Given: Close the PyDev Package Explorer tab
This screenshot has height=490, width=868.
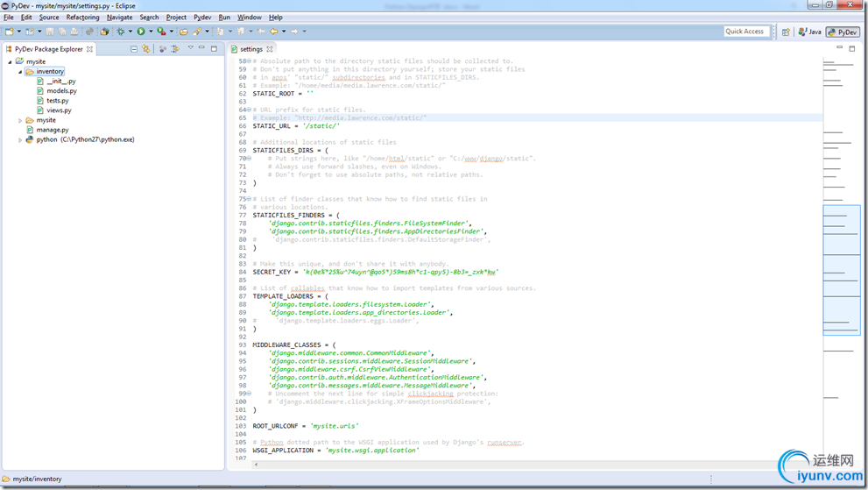Looking at the screenshot, I should (x=89, y=49).
